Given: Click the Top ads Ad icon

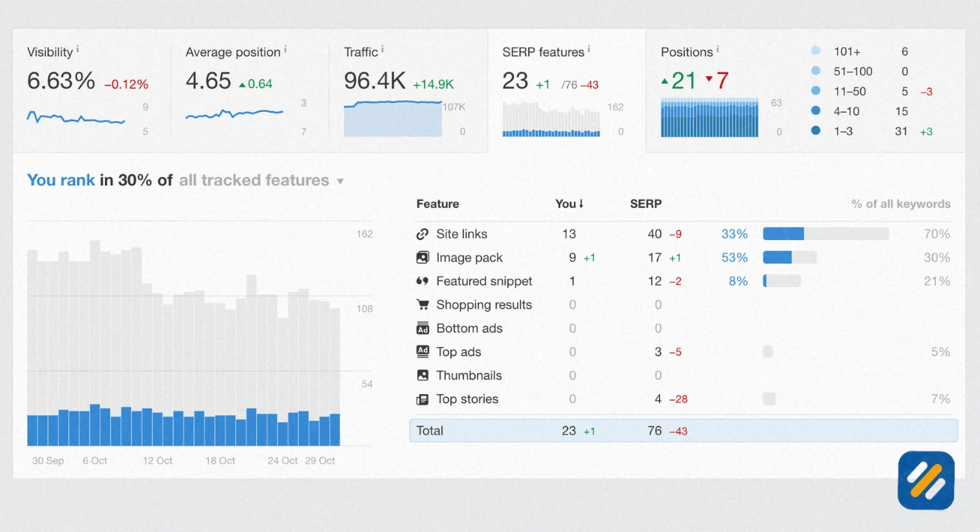Looking at the screenshot, I should tap(422, 351).
